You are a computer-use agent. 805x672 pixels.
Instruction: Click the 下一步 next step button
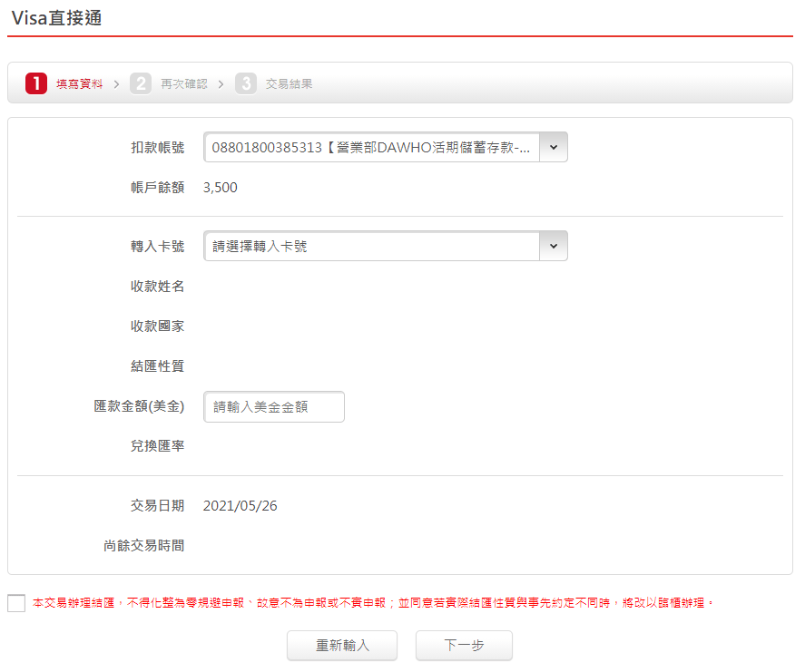coord(464,646)
